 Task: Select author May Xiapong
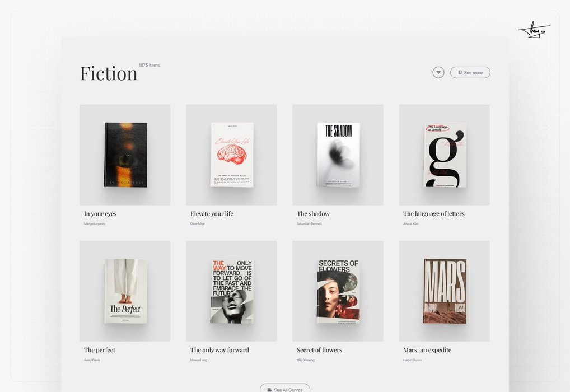click(x=306, y=360)
